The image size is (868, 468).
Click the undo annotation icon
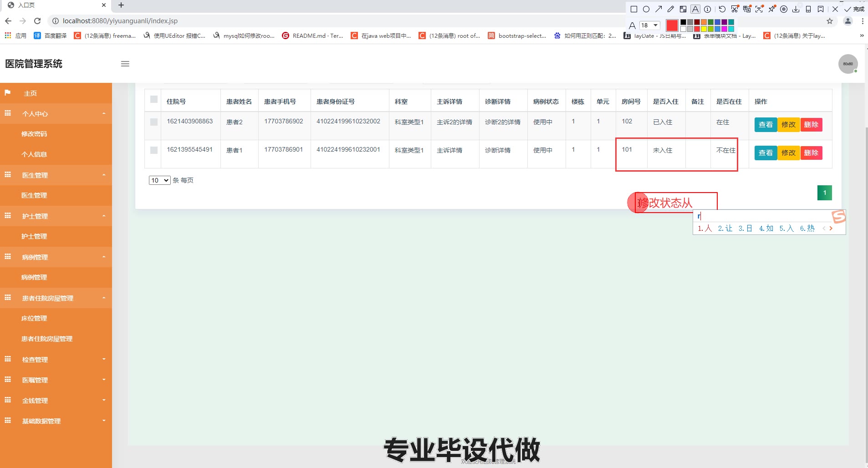point(722,9)
